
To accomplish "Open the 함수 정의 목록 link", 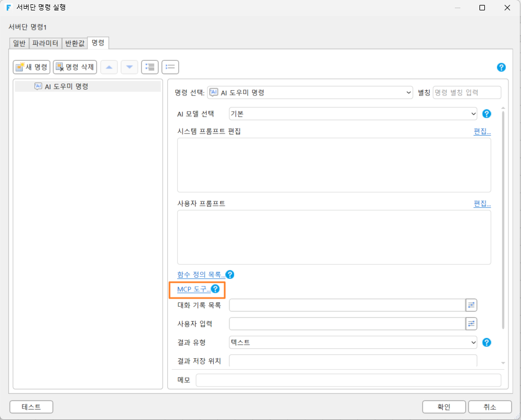I will pos(201,275).
